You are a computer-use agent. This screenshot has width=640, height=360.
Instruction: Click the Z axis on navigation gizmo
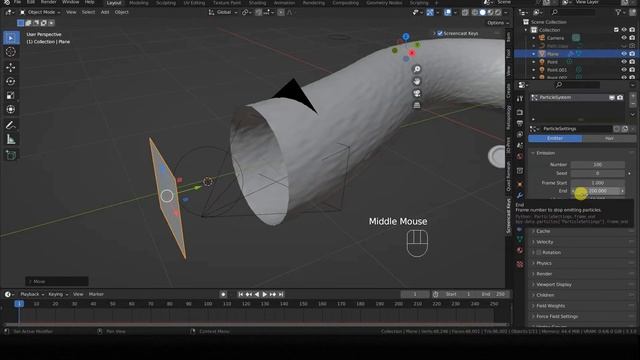[406, 37]
